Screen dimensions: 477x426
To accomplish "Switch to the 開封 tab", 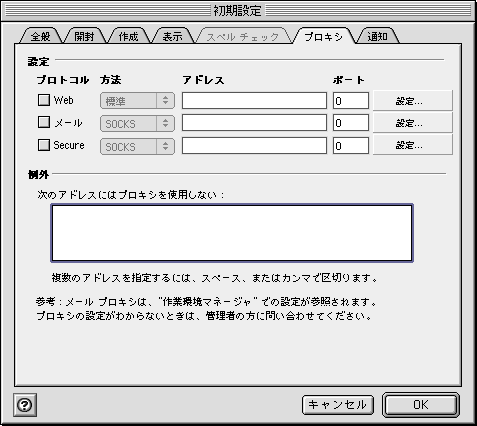I will point(84,36).
